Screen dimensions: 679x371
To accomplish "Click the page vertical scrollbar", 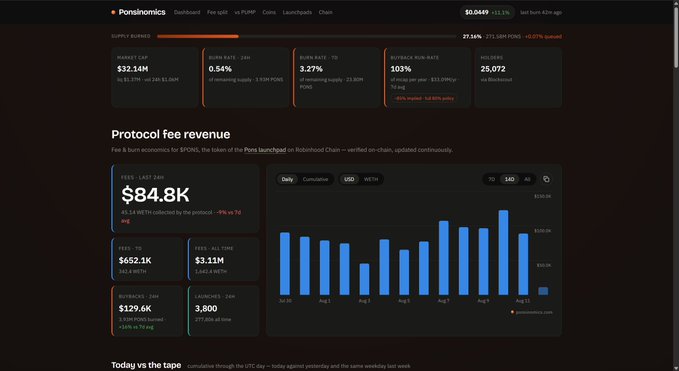I will coord(676,38).
